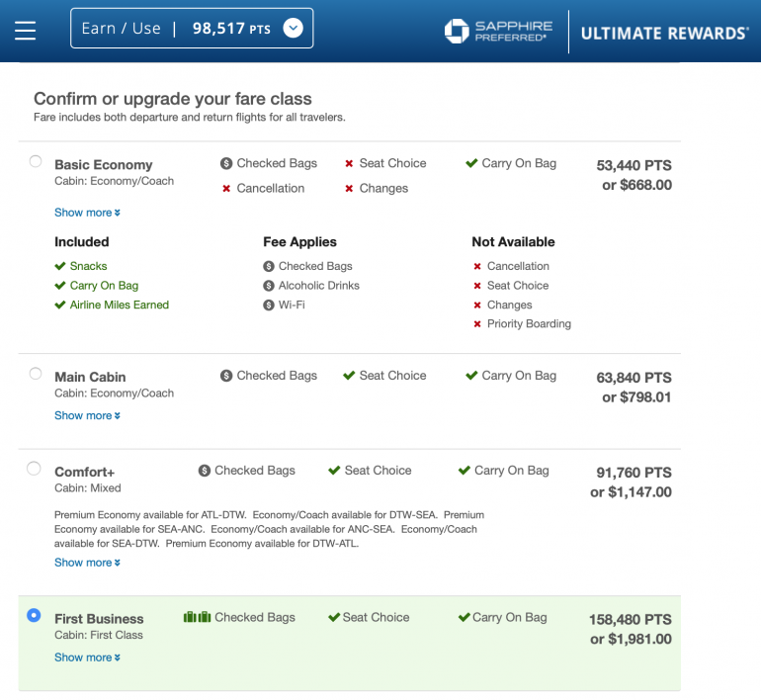Choose the Comfort+ fare radio button
The image size is (761, 700).
(35, 469)
